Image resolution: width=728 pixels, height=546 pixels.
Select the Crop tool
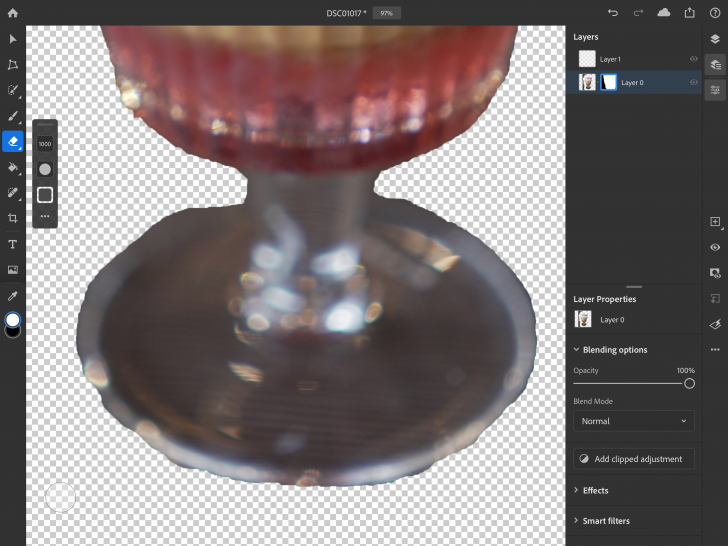[x=13, y=218]
